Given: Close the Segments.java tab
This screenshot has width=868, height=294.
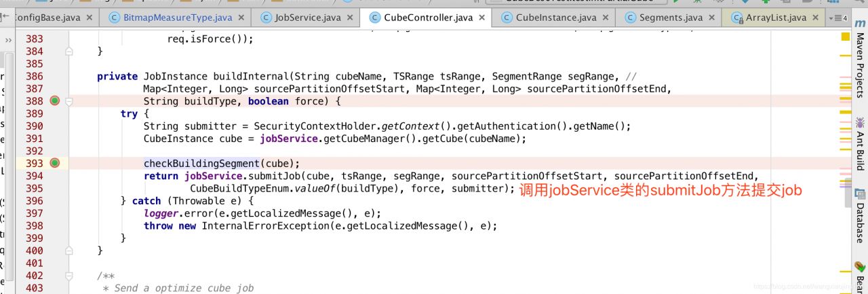Looking at the screenshot, I should pyautogui.click(x=712, y=18).
